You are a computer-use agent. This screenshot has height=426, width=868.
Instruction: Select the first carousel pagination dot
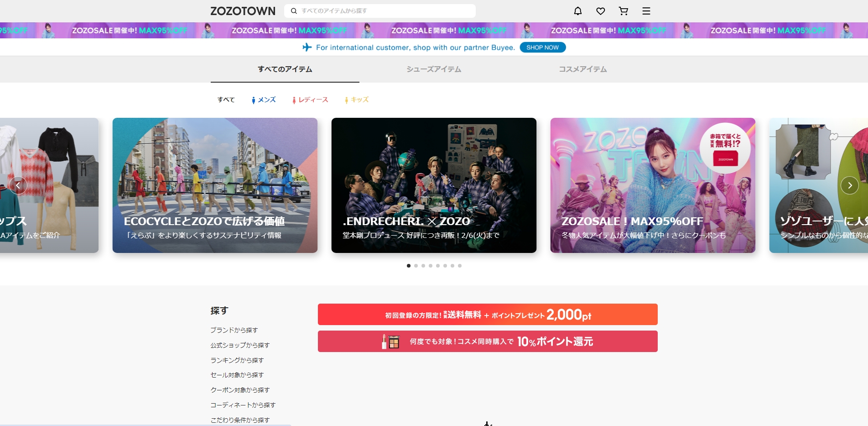click(x=409, y=266)
